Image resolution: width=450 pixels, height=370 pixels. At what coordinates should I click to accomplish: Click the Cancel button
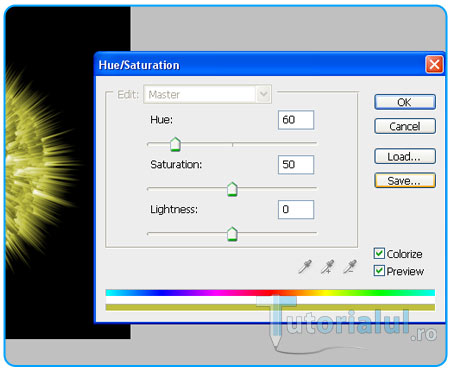pyautogui.click(x=405, y=126)
